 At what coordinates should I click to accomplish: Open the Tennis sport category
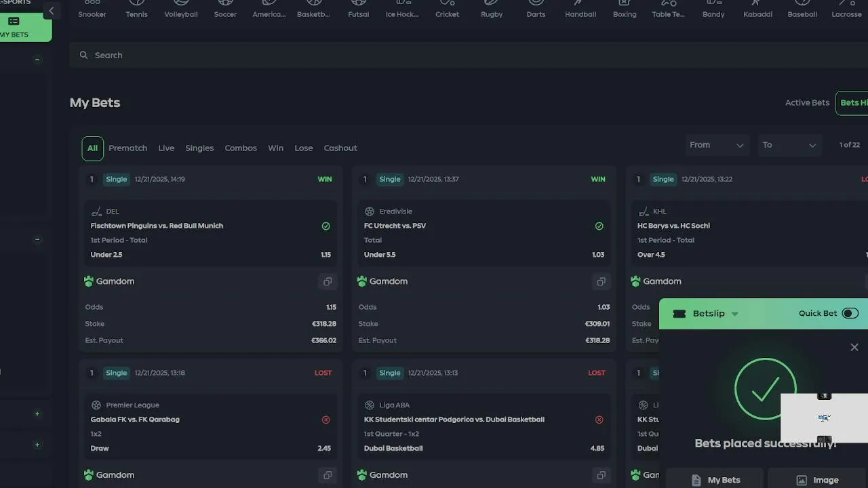[x=136, y=9]
